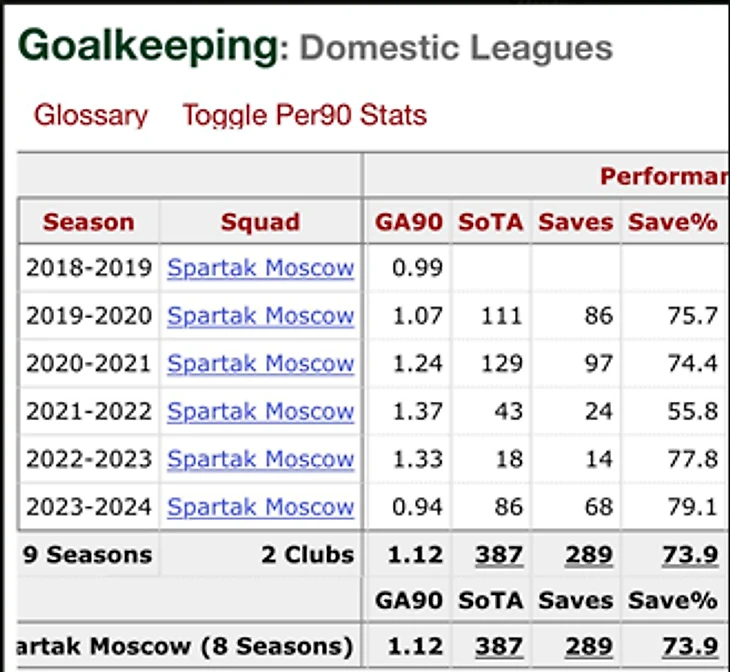
Task: Open Spartak Moscow link for 2022-2023
Action: click(260, 459)
